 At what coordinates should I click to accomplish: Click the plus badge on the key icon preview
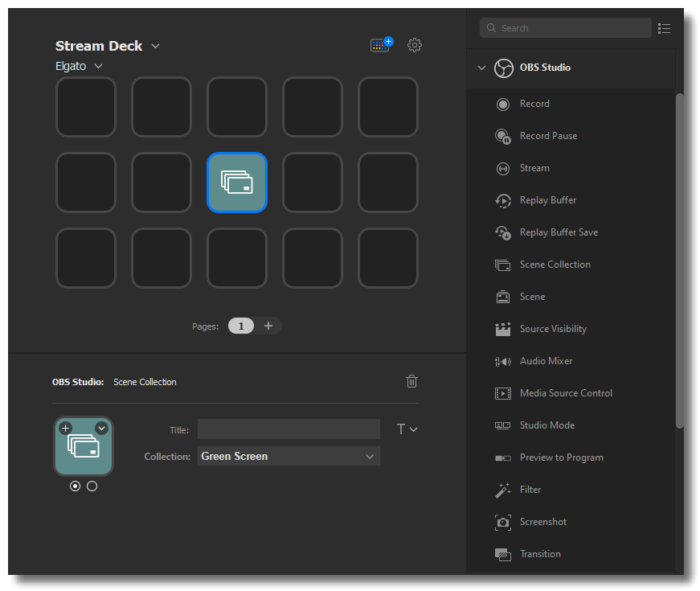pos(66,428)
